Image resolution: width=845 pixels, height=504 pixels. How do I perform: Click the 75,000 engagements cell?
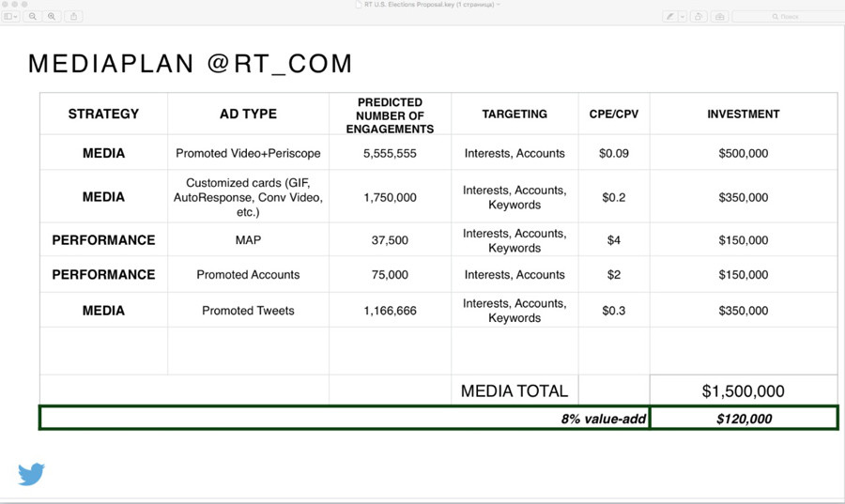(x=390, y=275)
